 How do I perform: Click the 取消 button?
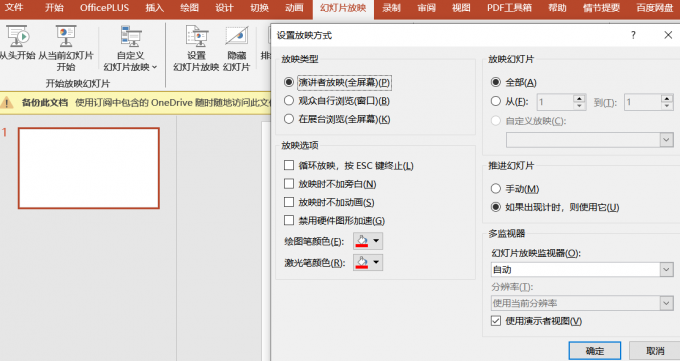[x=655, y=351]
